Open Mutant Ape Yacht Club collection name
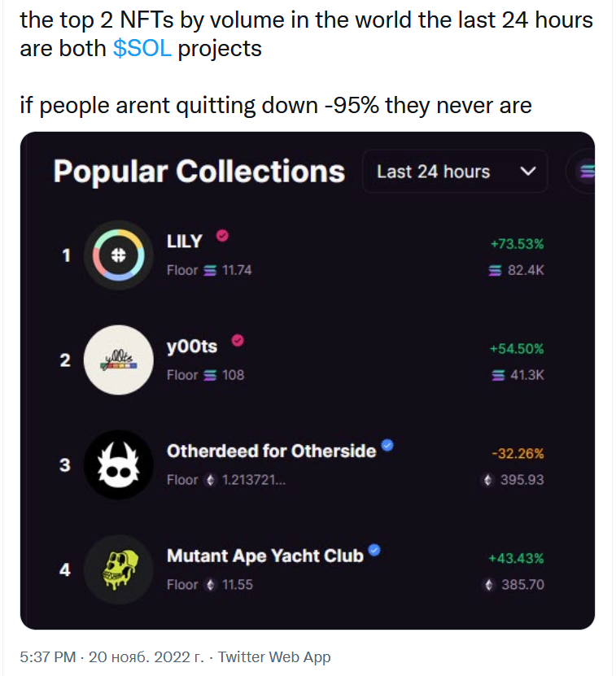This screenshot has height=676, width=616. coord(264,556)
